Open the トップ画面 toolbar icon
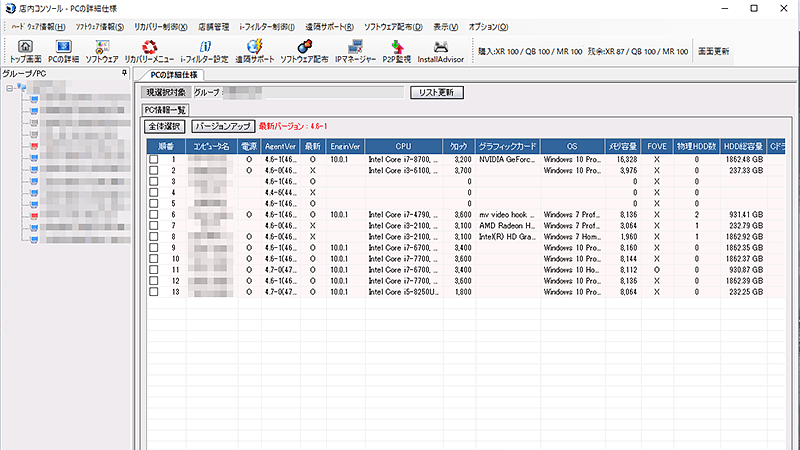 (26, 52)
